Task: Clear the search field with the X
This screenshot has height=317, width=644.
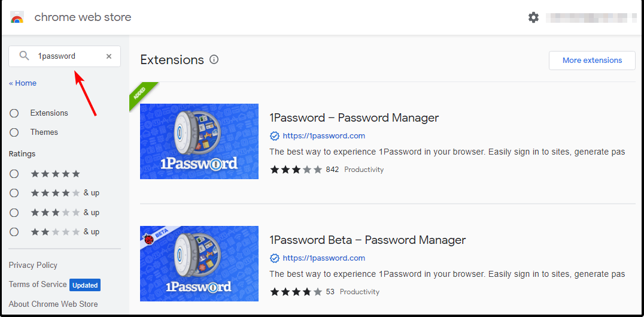Action: point(109,56)
